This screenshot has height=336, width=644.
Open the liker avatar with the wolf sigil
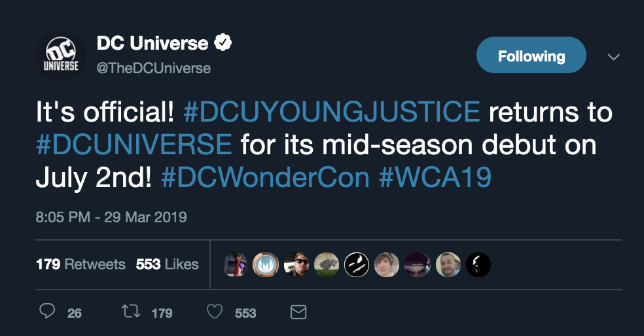[327, 264]
